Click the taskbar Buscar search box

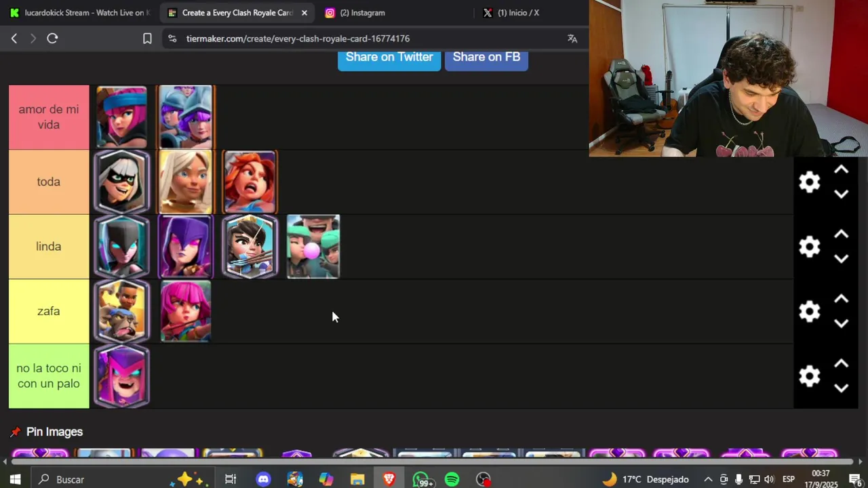tap(122, 479)
